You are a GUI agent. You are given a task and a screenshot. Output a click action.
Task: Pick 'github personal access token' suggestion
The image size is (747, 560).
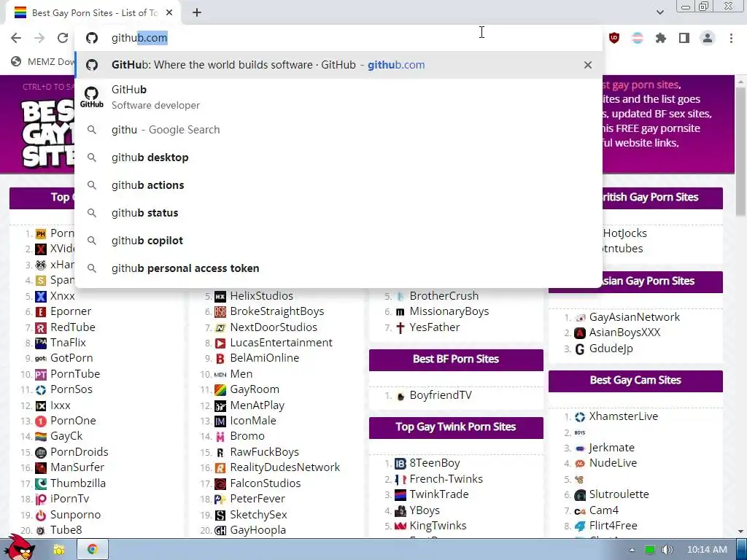338,268
